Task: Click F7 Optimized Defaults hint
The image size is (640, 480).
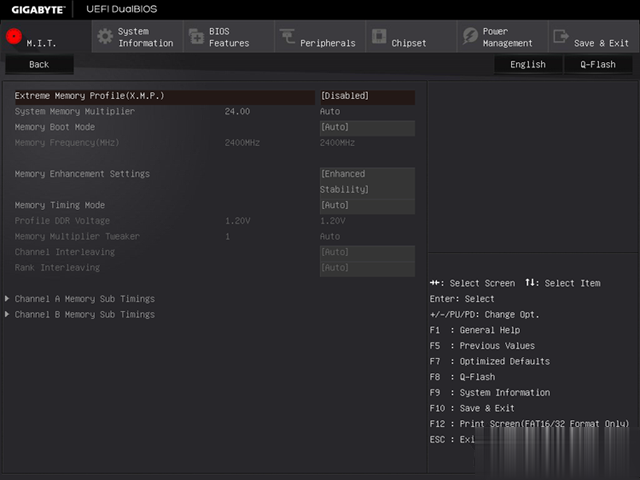Action: pyautogui.click(x=490, y=362)
